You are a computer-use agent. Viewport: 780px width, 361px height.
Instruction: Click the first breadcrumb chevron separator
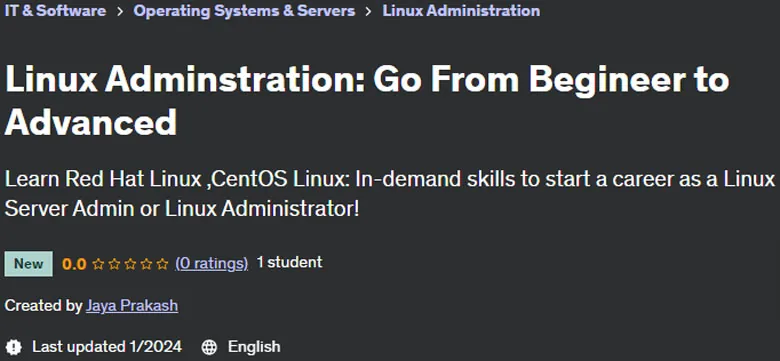tap(120, 11)
